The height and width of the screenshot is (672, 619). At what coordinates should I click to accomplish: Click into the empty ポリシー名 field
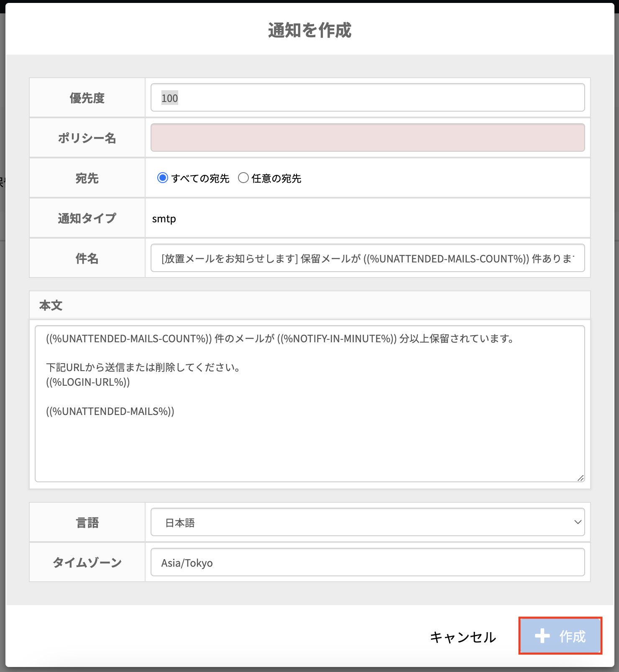click(x=367, y=138)
